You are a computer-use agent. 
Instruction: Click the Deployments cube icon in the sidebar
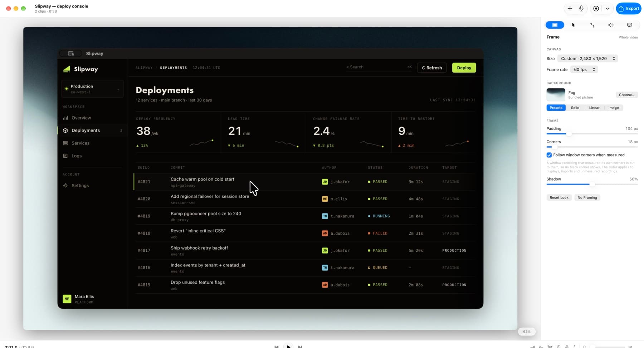click(x=65, y=131)
